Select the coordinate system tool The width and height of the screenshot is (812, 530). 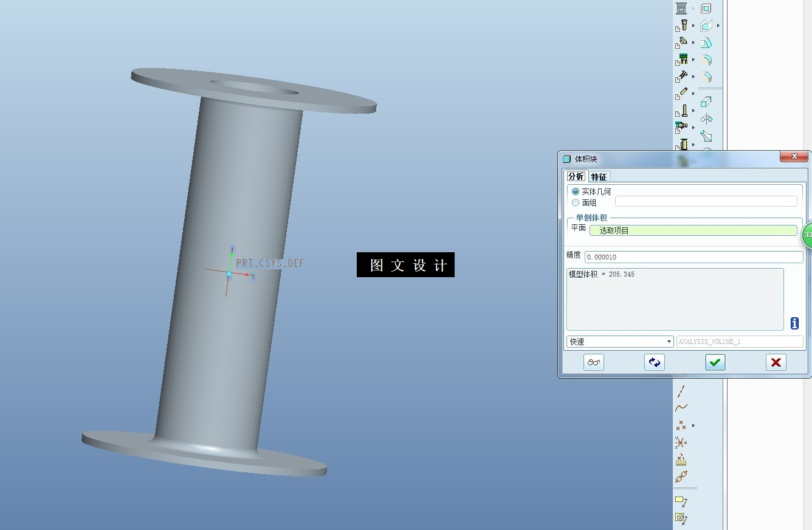pos(681,442)
